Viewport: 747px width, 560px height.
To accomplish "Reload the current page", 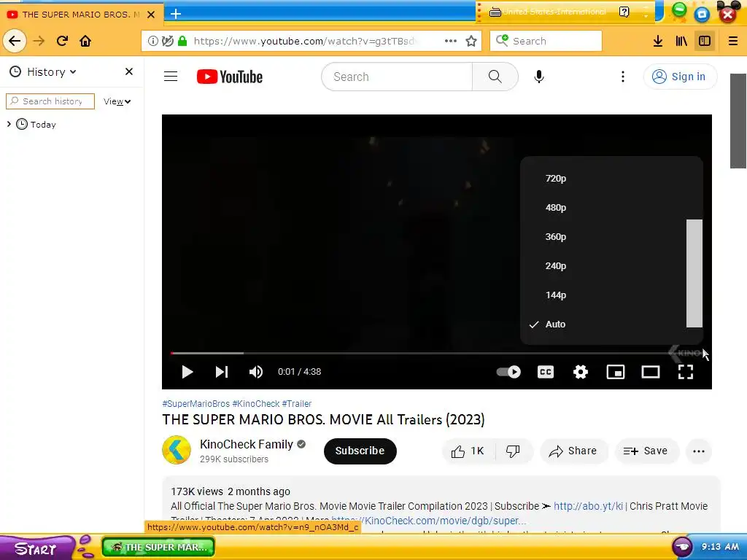I will point(62,41).
